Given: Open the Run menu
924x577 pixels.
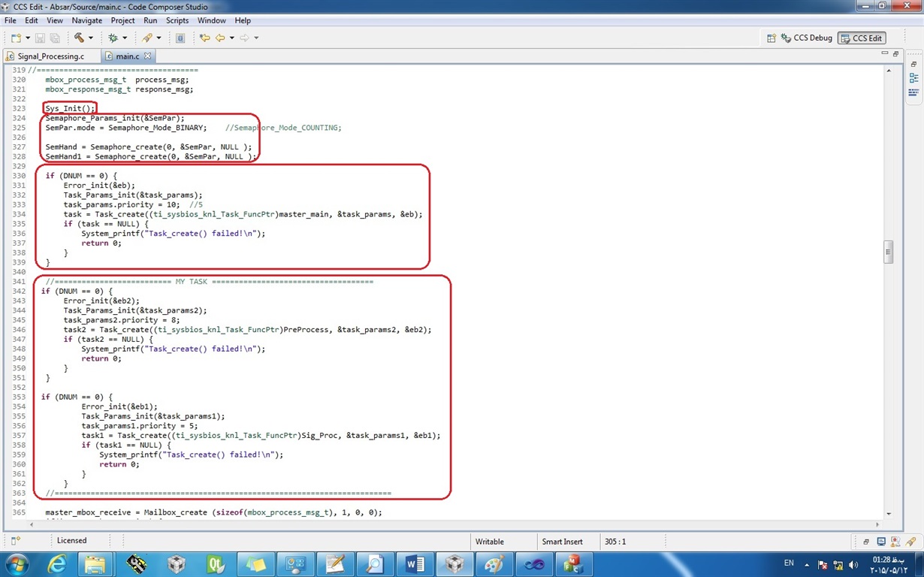Looking at the screenshot, I should (x=150, y=20).
